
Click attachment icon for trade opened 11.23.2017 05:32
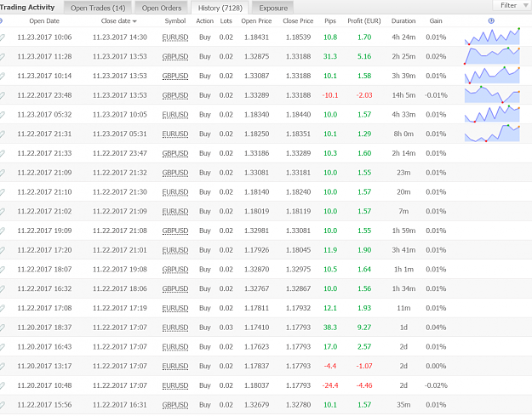pos(3,114)
